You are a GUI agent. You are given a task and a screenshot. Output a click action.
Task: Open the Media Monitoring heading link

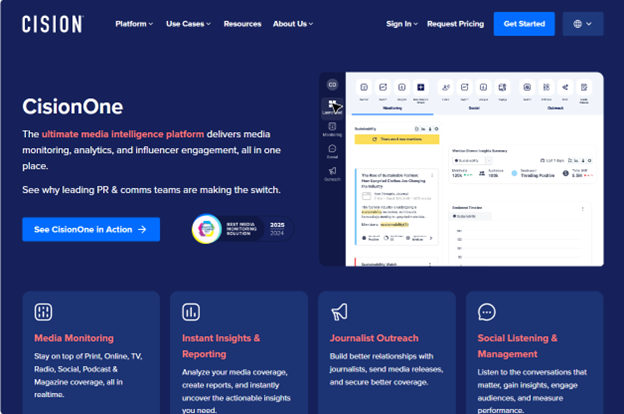(74, 338)
